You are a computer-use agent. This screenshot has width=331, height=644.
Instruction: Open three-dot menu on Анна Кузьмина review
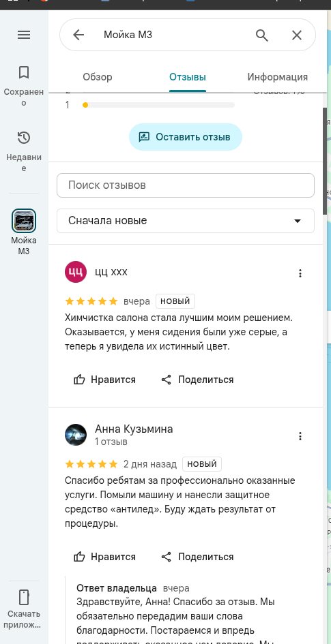(x=300, y=436)
